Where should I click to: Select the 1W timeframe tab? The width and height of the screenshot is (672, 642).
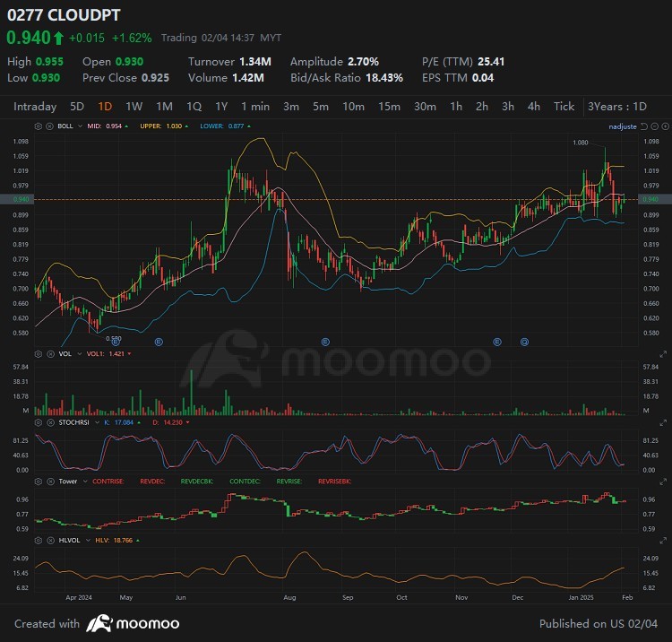[134, 107]
